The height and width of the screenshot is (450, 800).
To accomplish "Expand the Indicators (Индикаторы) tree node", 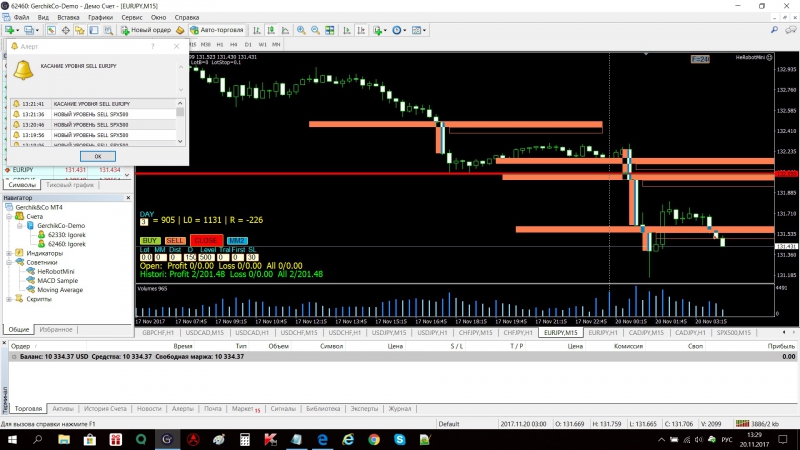I will (9, 253).
